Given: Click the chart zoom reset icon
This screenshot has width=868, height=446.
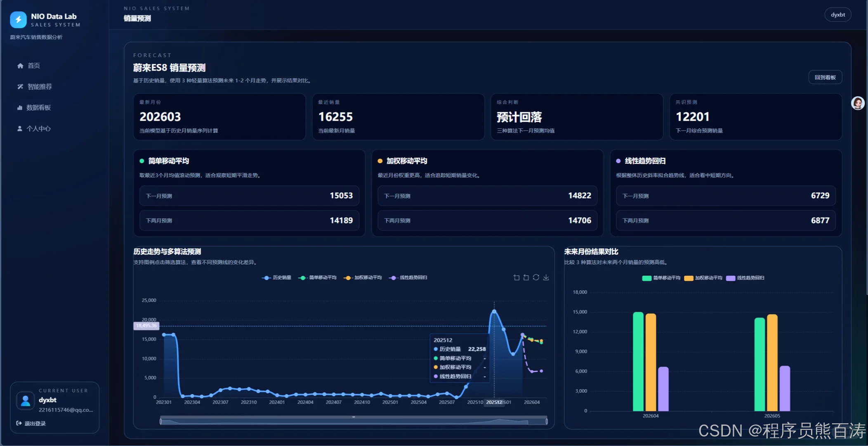Looking at the screenshot, I should tap(526, 278).
